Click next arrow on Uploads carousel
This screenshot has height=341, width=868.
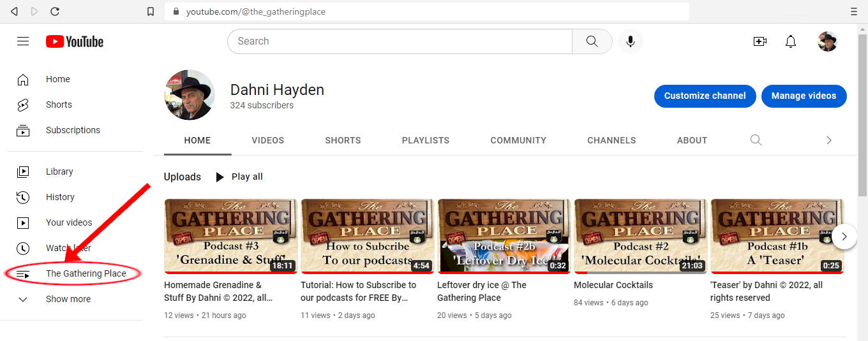pyautogui.click(x=844, y=236)
